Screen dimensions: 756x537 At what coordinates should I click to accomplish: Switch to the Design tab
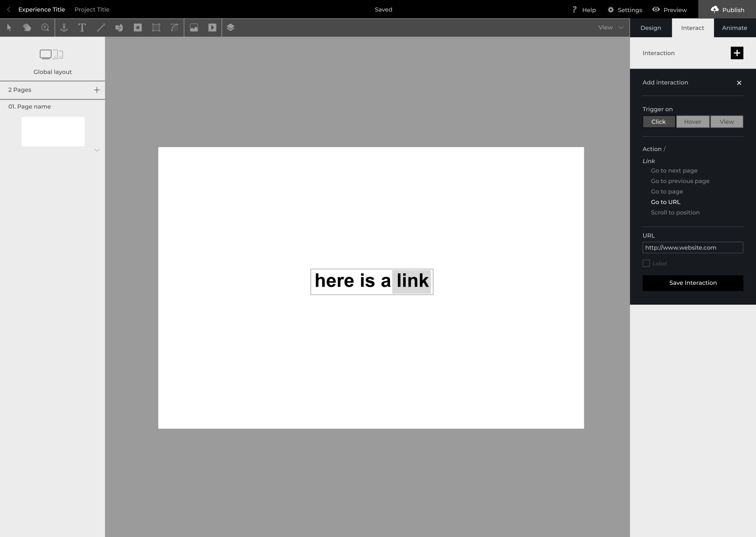point(651,28)
